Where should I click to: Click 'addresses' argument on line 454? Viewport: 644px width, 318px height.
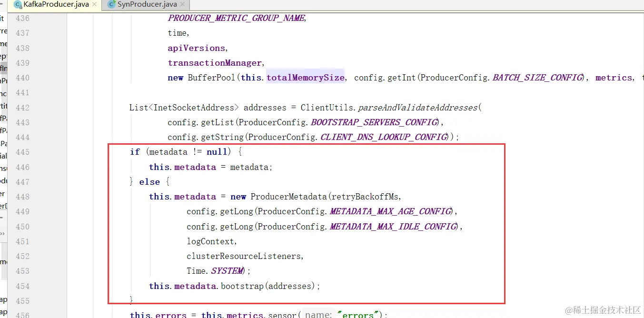(x=289, y=286)
